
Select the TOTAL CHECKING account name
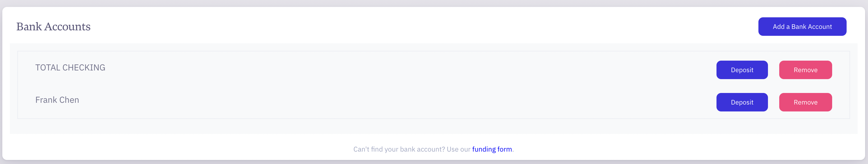tap(71, 68)
